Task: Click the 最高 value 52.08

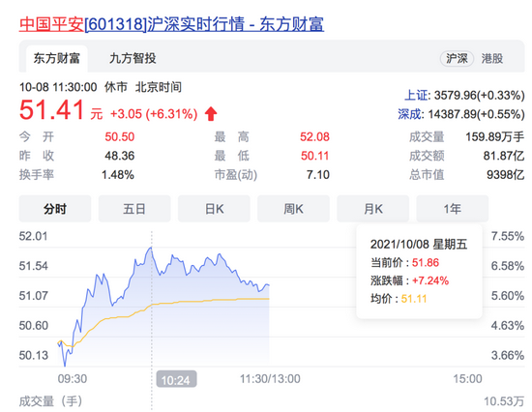Action: (x=314, y=136)
